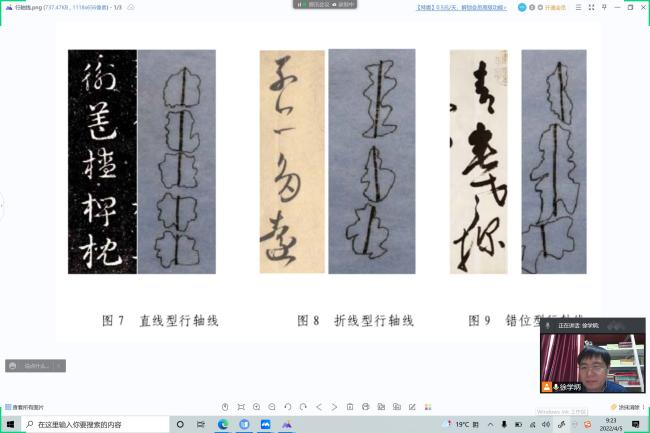The height and width of the screenshot is (433, 650).
Task: Open the blue promotional link in title bar
Action: click(x=461, y=7)
